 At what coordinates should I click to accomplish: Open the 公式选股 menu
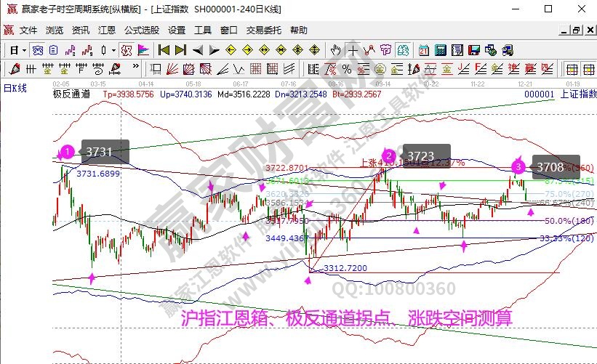tap(141, 31)
